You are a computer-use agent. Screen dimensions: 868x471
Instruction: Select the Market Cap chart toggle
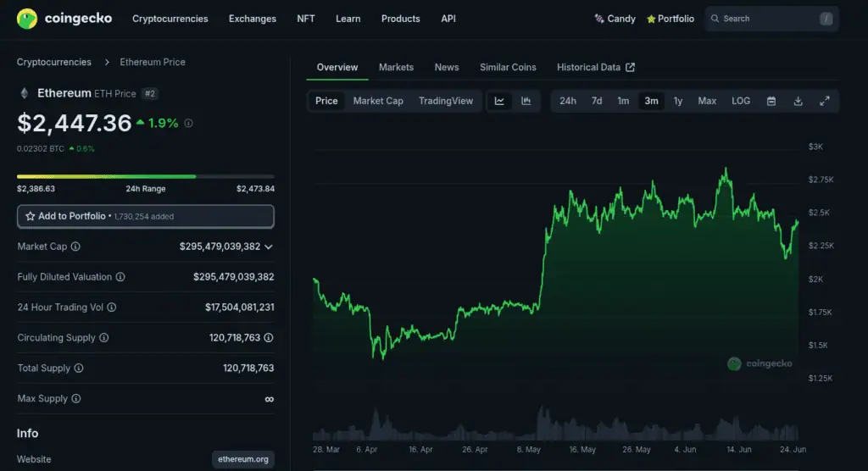(378, 101)
